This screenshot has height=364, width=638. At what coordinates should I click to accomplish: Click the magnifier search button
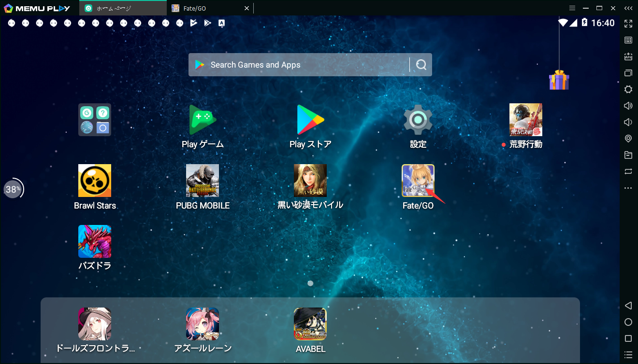421,65
